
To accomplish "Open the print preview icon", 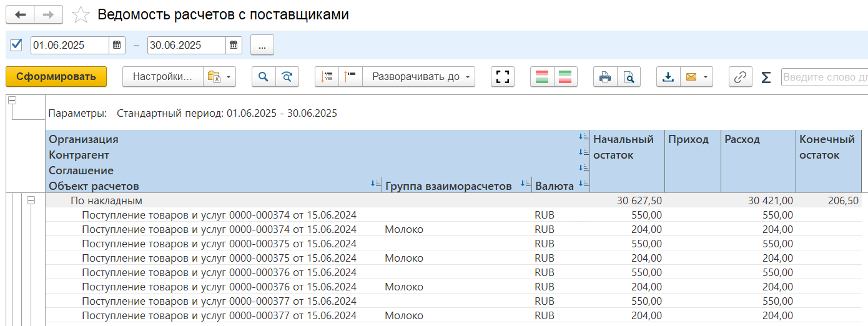I will coord(629,77).
